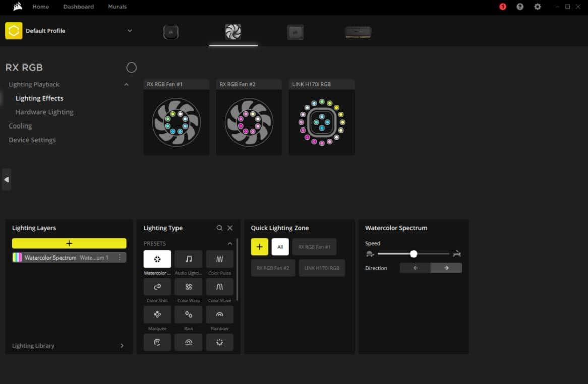Choose the Color Wave preset
Screen dimensions: 588x384
219,287
